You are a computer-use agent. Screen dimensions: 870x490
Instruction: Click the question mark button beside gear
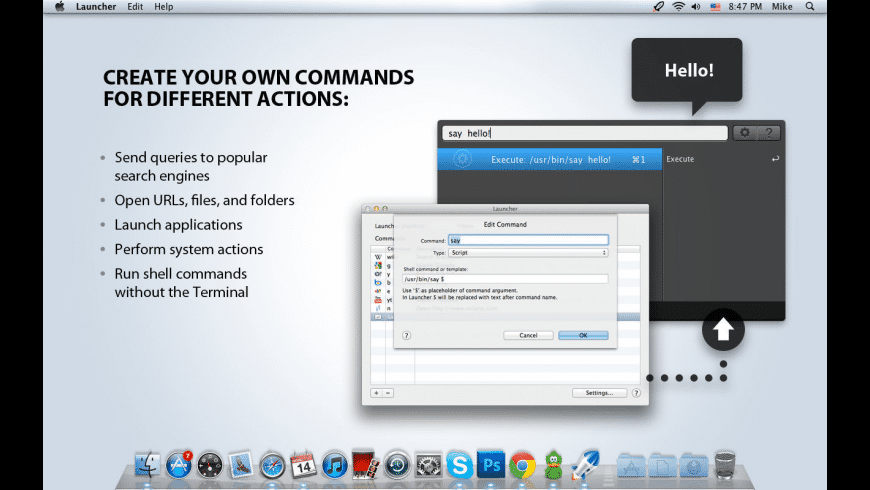[768, 133]
